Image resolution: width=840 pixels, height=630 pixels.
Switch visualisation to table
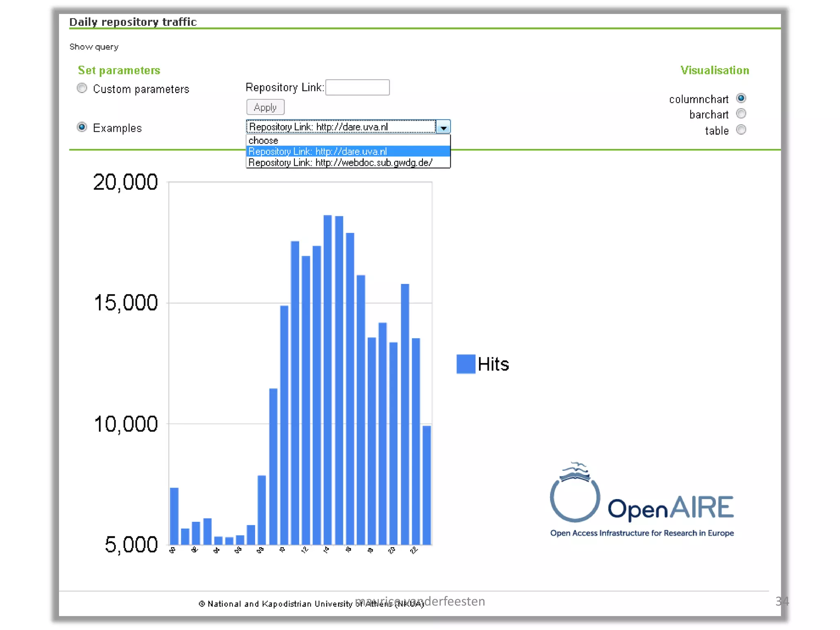(741, 130)
